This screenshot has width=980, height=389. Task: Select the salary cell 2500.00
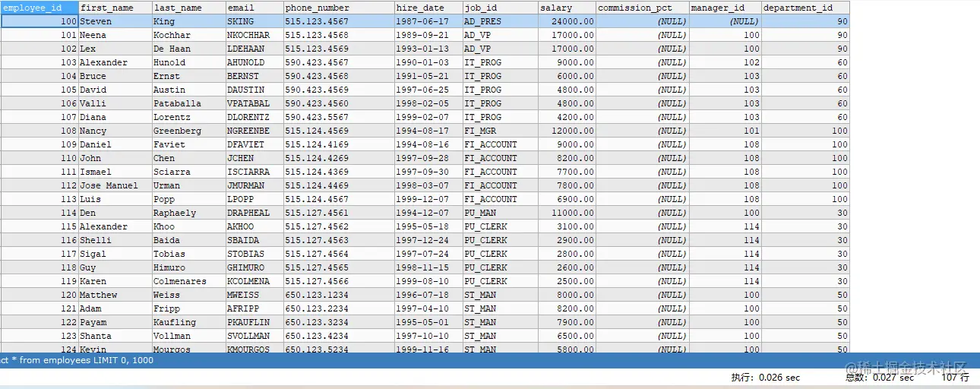(x=567, y=281)
